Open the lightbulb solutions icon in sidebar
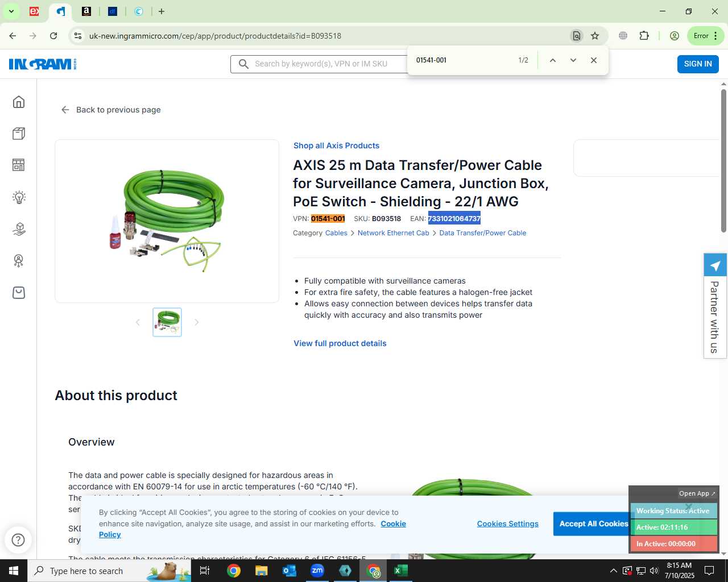Screen dimensions: 728x582 coord(19,197)
